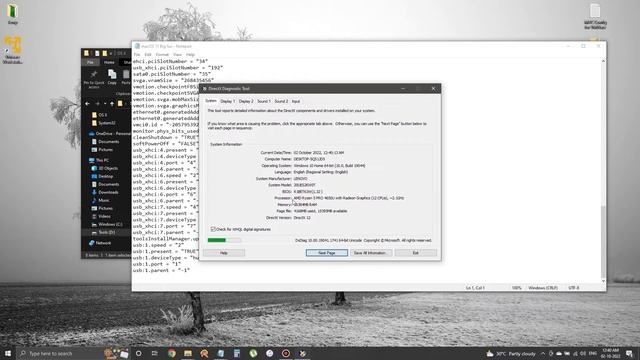Open Task View on taskbar
The width and height of the screenshot is (640, 360).
click(155, 353)
